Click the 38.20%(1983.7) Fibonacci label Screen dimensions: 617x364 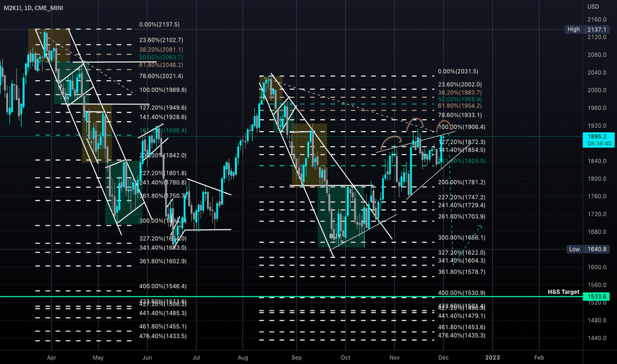(x=459, y=93)
